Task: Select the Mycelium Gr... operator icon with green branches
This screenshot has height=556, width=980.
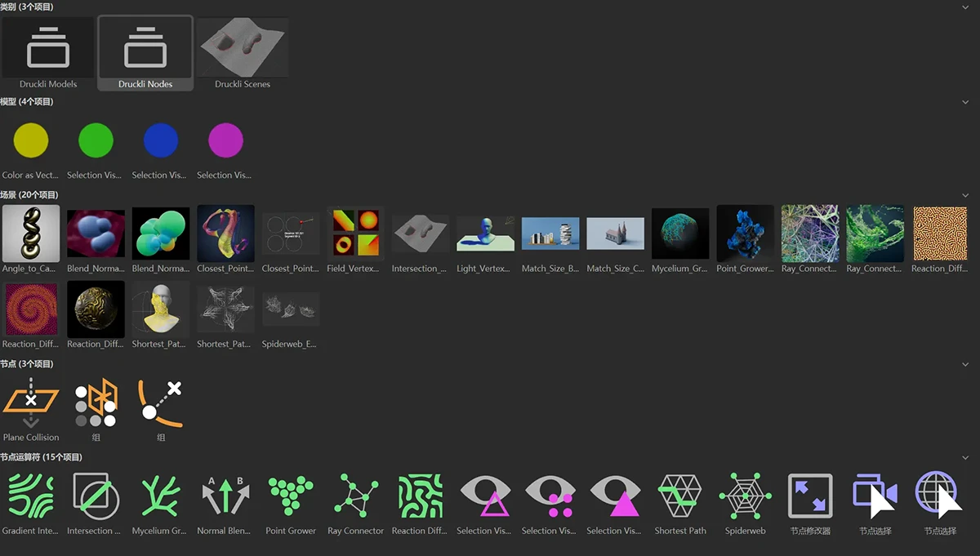Action: coord(161,496)
